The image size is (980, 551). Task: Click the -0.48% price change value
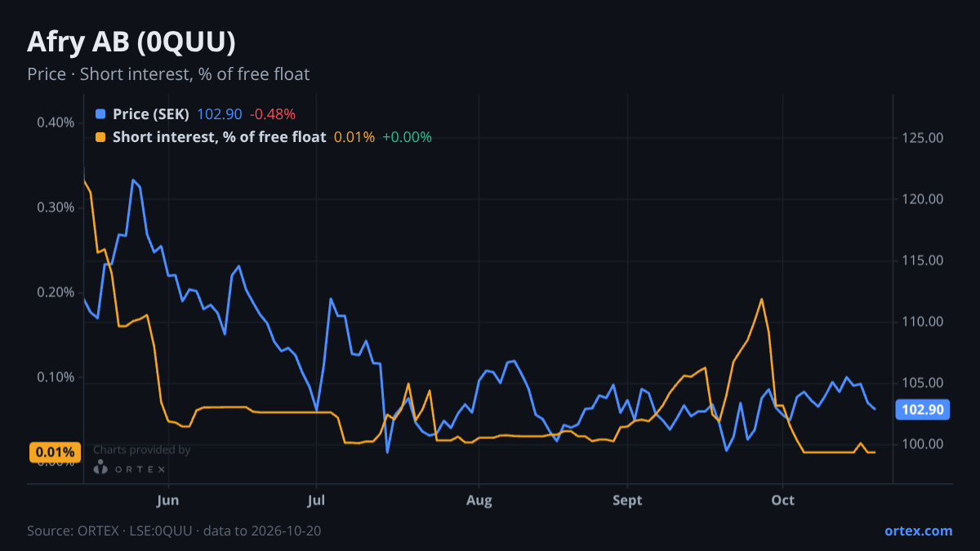[273, 114]
